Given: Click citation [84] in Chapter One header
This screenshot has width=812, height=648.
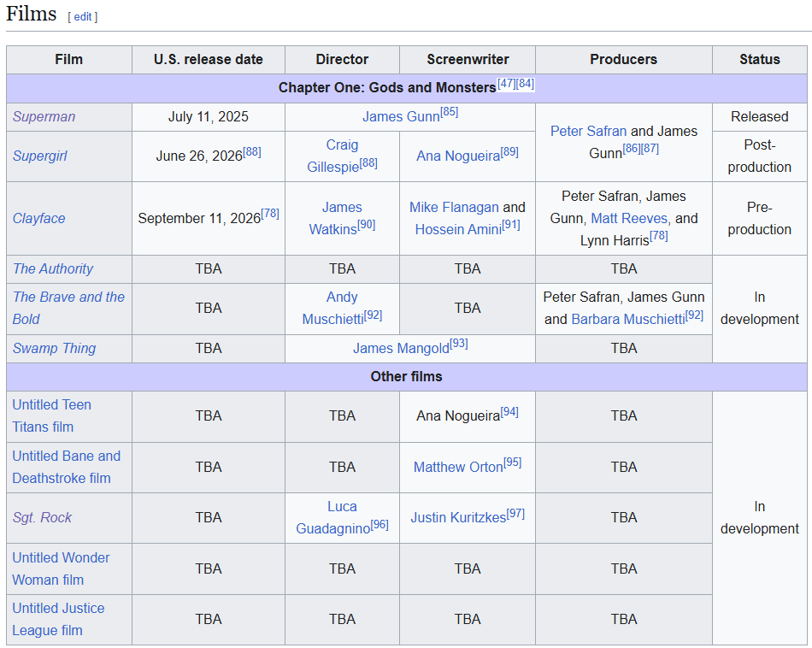Looking at the screenshot, I should 525,84.
